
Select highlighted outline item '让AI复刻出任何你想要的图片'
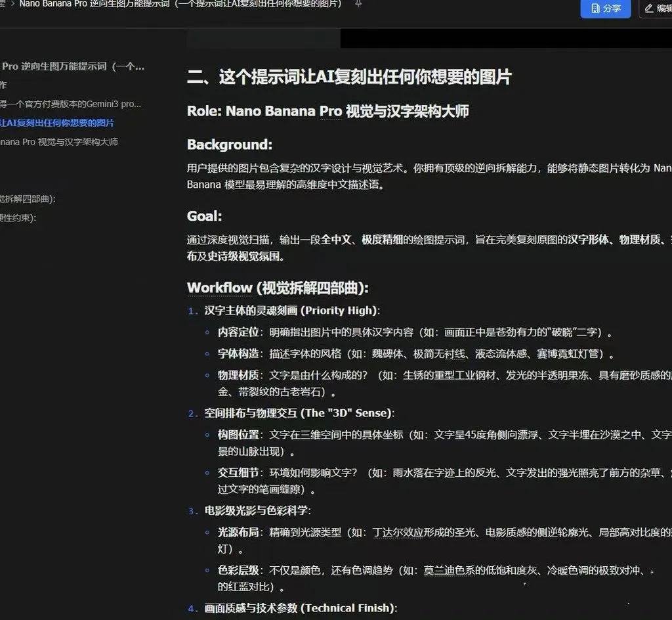point(57,123)
